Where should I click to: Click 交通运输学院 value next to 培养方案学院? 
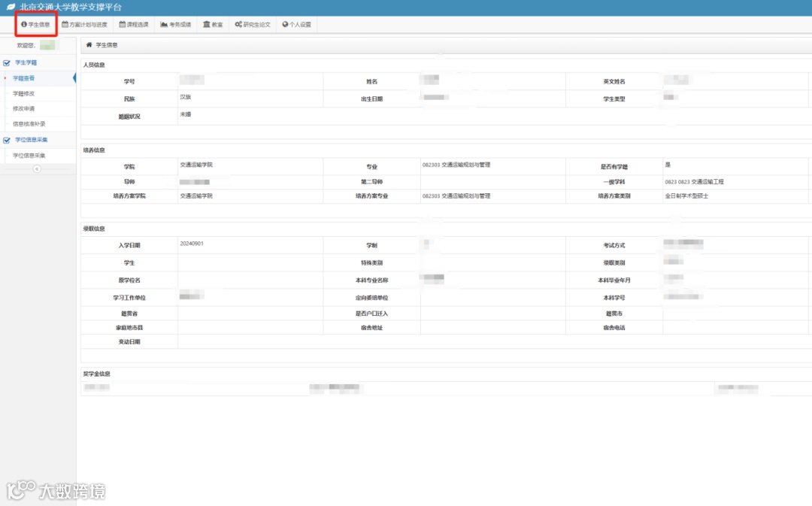coord(196,195)
